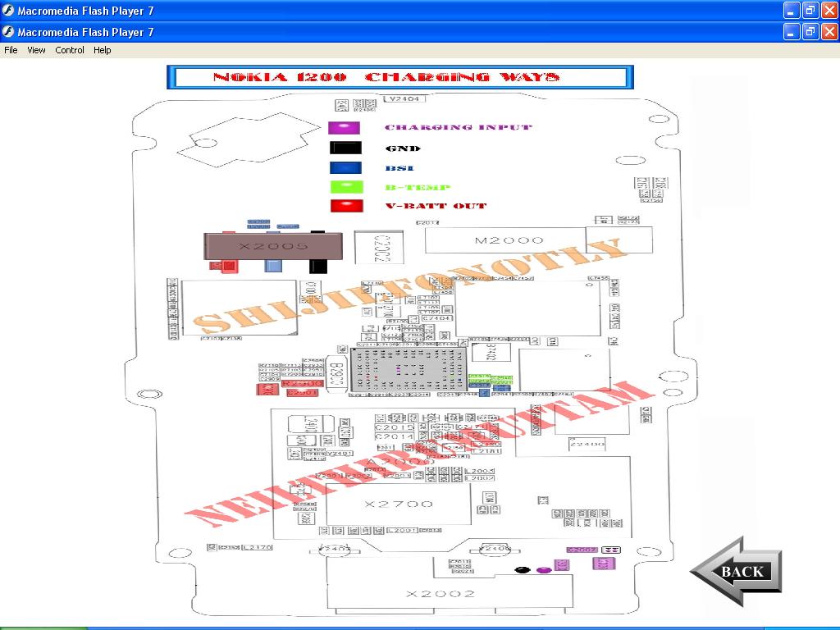Image resolution: width=840 pixels, height=630 pixels.
Task: Click the C2014 capacitor label
Action: click(x=395, y=436)
